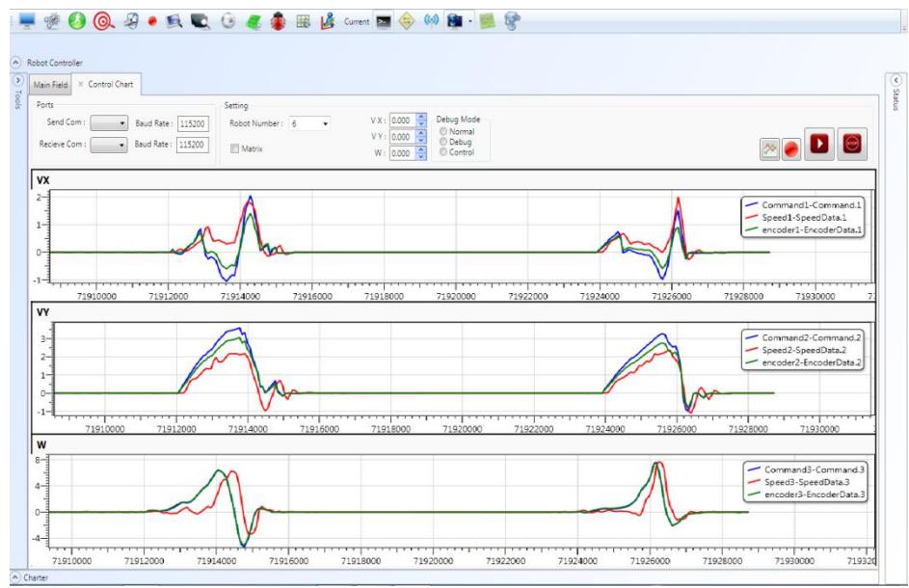Click the small chart icon button
This screenshot has width=909, height=588.
tap(769, 149)
